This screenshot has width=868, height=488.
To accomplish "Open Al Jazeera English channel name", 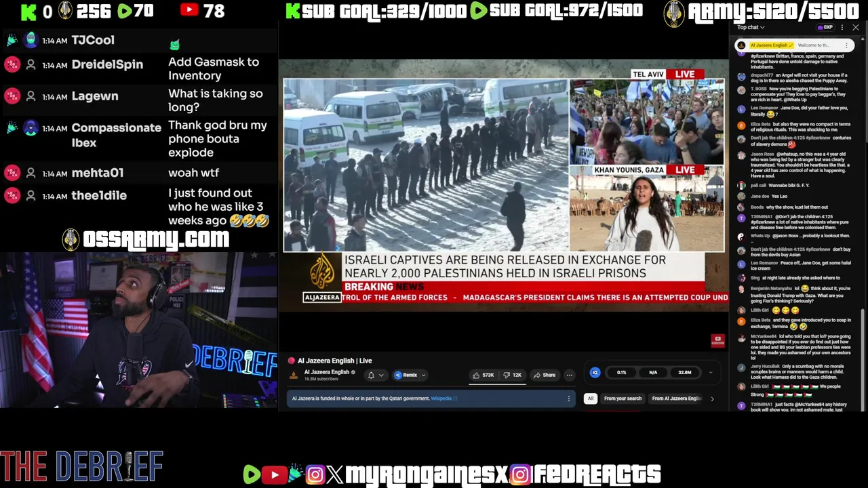I will point(326,372).
